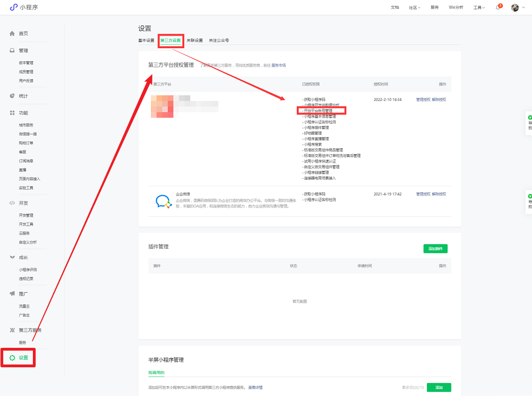Viewport: 532px width, 396px height.
Task: Click the 设置 gear icon in sidebar
Action: (12, 358)
